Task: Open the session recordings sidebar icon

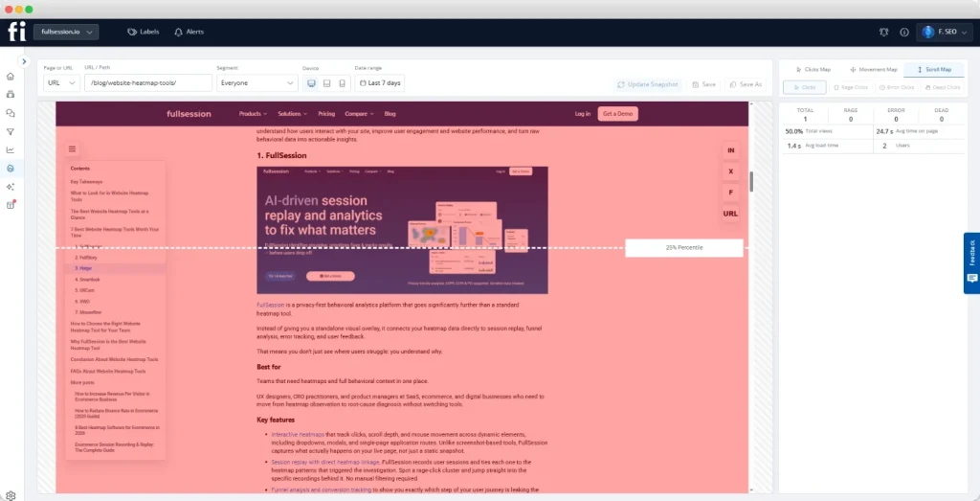Action: point(10,95)
